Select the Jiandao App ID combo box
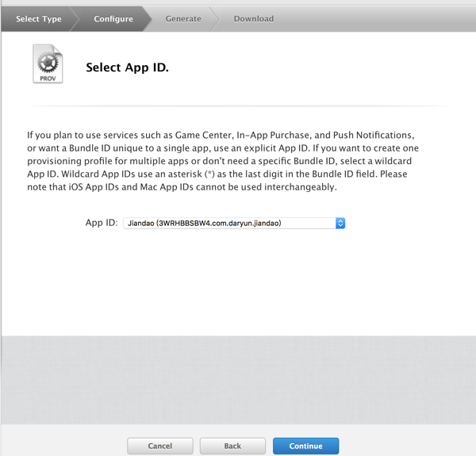Viewport: 476px width, 456px height. (x=234, y=224)
